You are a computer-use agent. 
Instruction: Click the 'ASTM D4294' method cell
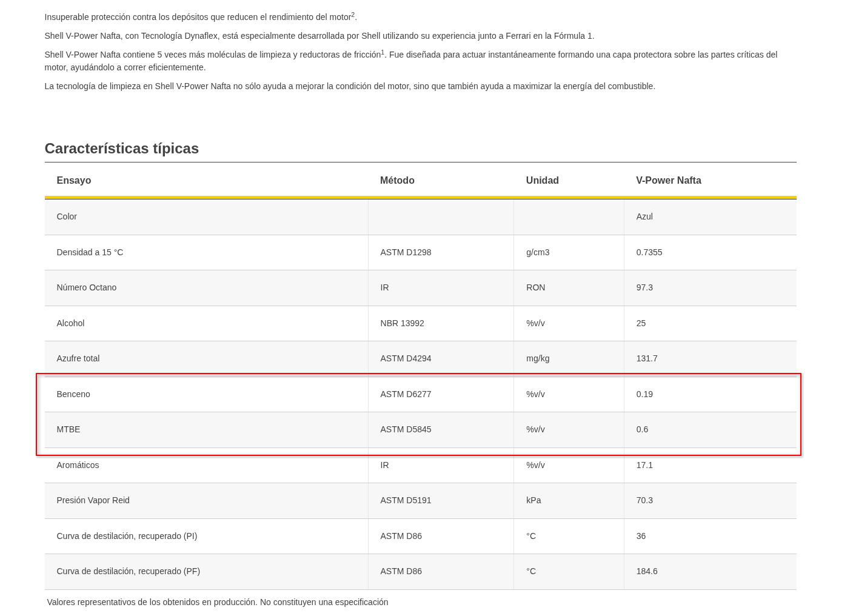click(406, 358)
